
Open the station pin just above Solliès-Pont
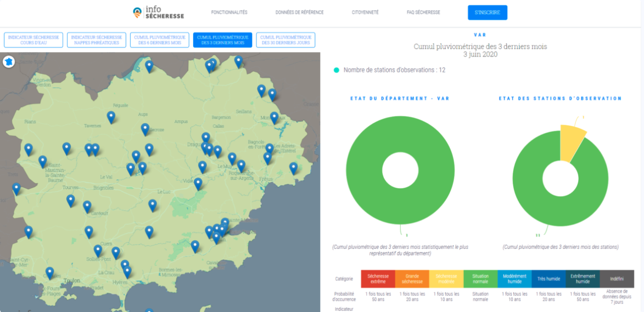point(98,251)
